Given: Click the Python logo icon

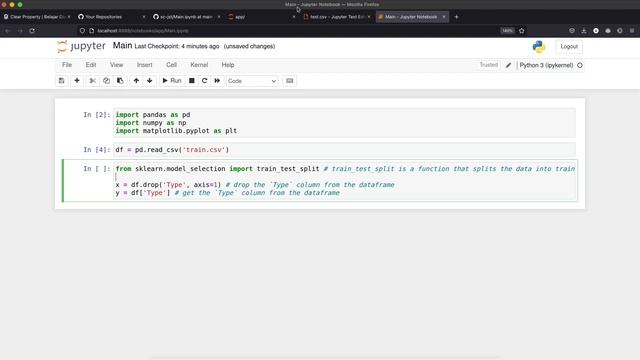Looking at the screenshot, I should pos(539,47).
